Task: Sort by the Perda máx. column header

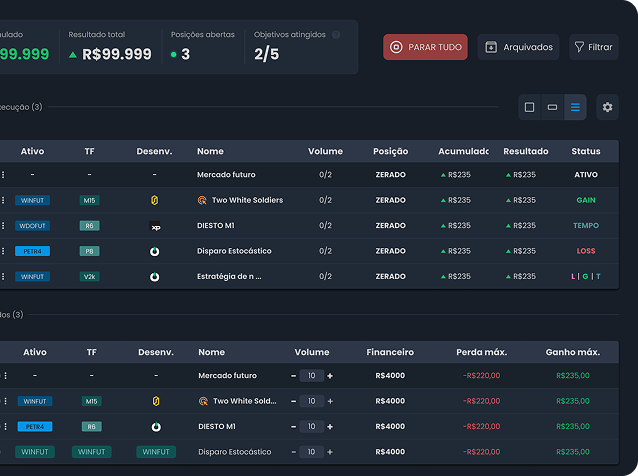Action: pyautogui.click(x=481, y=352)
